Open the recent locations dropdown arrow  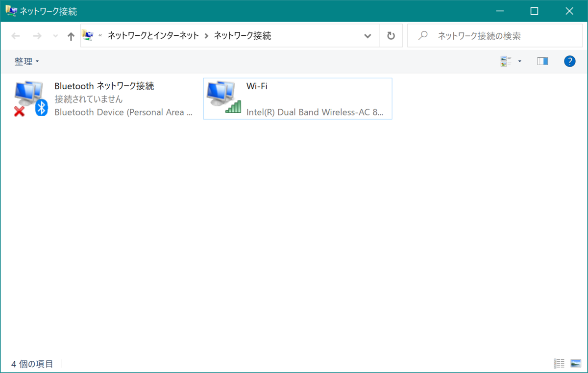(x=55, y=36)
